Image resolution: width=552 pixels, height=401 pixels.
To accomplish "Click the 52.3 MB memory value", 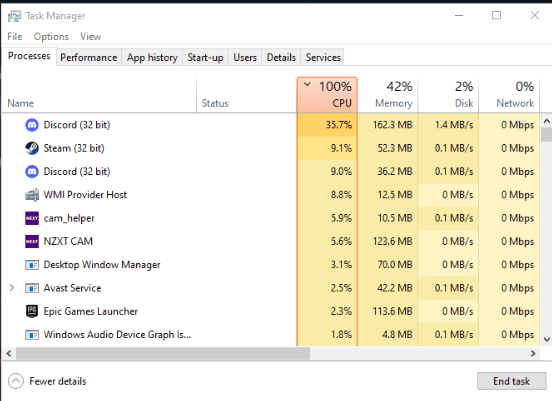I will 395,148.
